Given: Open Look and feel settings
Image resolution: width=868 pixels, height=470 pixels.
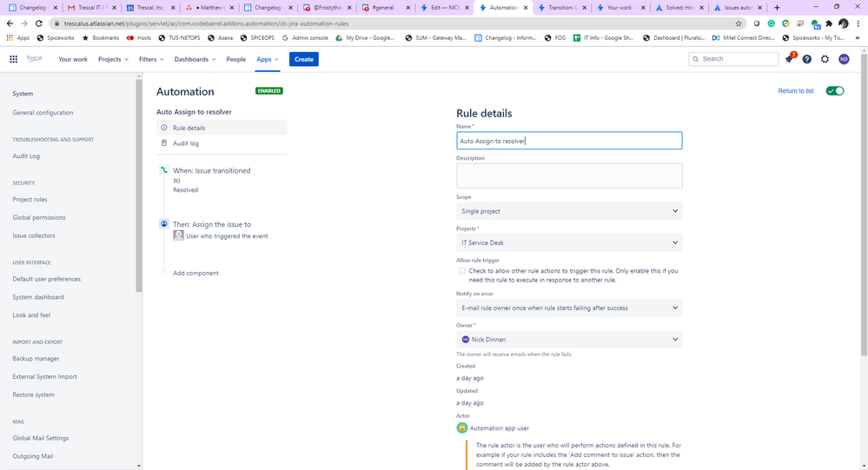Looking at the screenshot, I should (31, 315).
